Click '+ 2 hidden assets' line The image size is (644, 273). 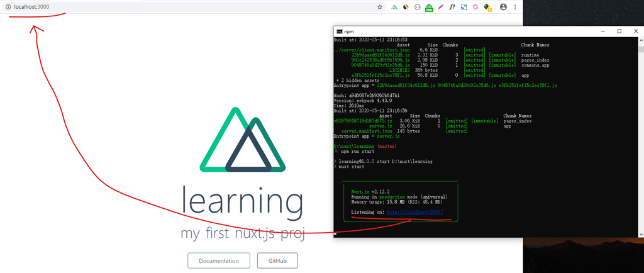pyautogui.click(x=357, y=81)
